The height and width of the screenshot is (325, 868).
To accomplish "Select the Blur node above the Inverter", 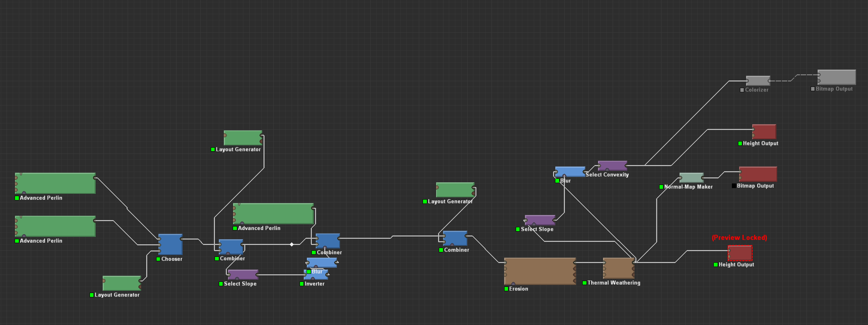I will click(322, 262).
